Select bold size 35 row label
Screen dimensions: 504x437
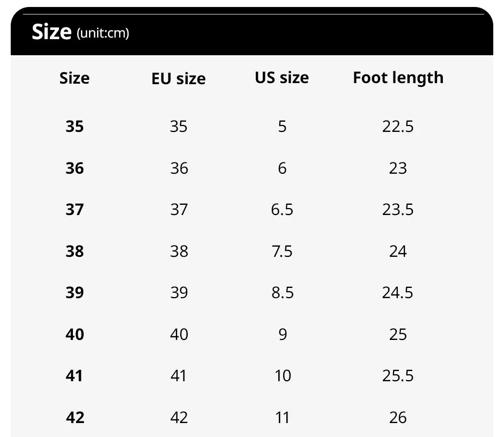(75, 127)
